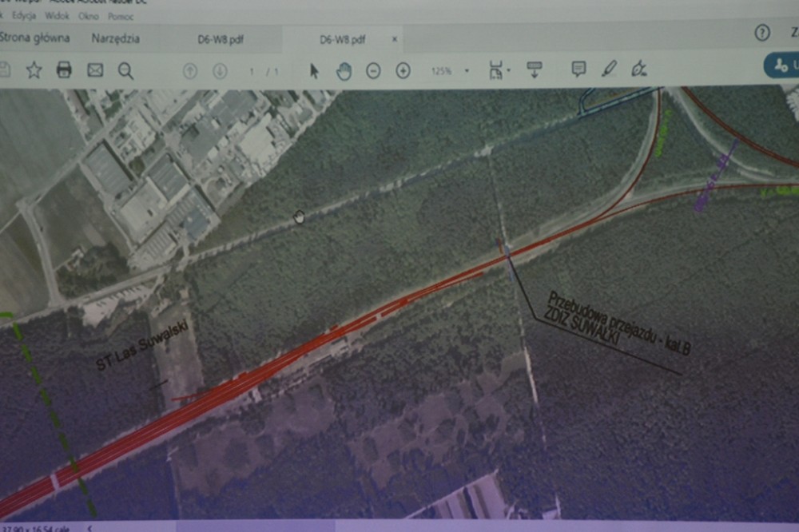The width and height of the screenshot is (799, 532).
Task: Enable the hand pan tool
Action: pos(344,71)
